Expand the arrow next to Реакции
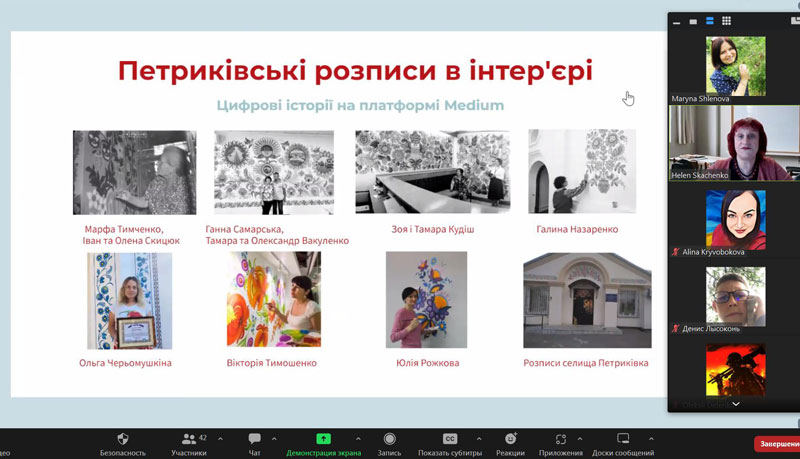 tap(529, 438)
